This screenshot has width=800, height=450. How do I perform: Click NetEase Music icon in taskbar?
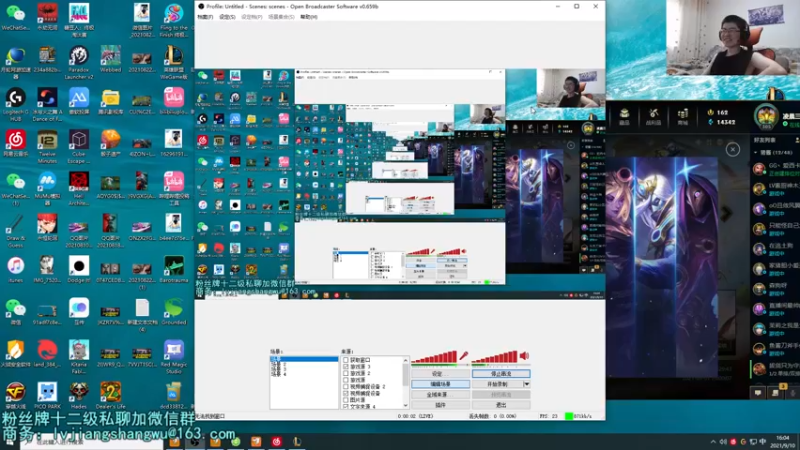point(277,441)
